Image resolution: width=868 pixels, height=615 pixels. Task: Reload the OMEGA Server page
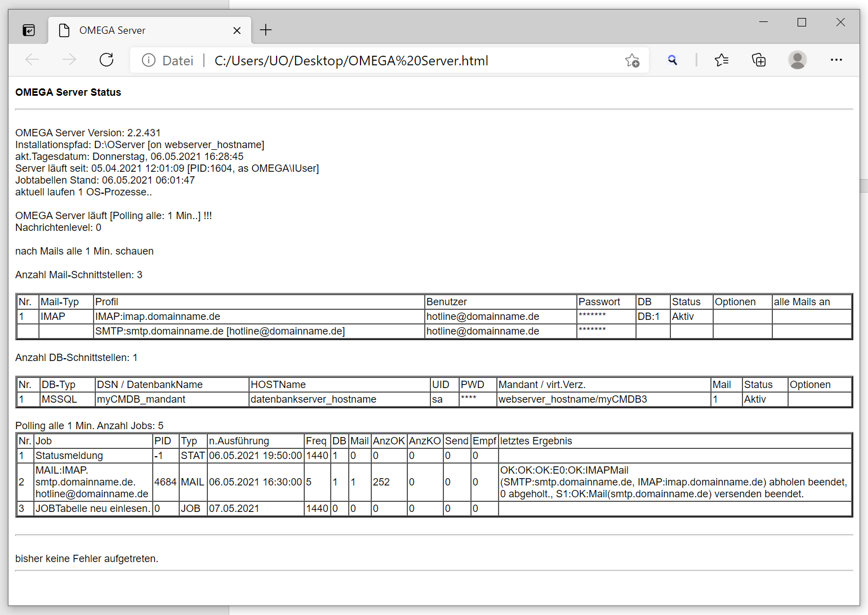106,60
